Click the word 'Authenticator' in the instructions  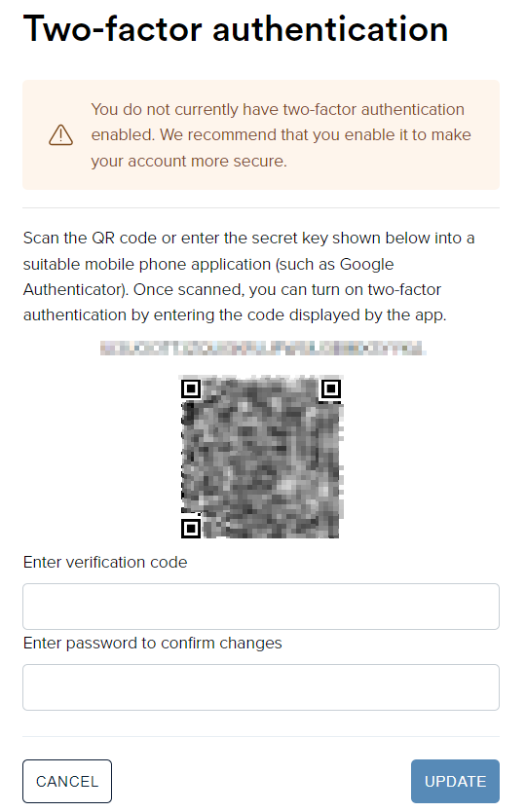click(75, 289)
